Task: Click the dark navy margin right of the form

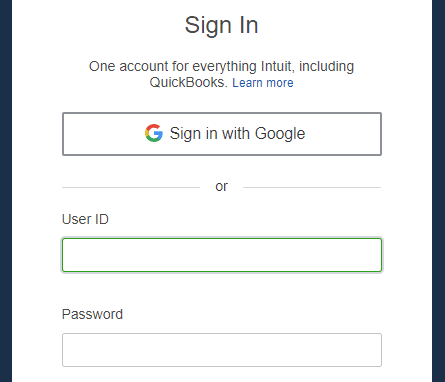Action: [439, 191]
